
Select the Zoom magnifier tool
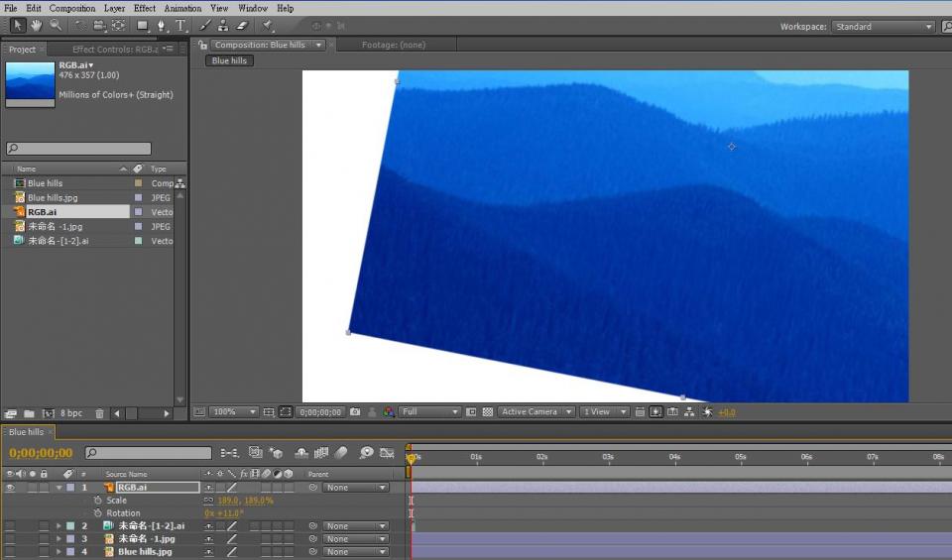coord(56,26)
